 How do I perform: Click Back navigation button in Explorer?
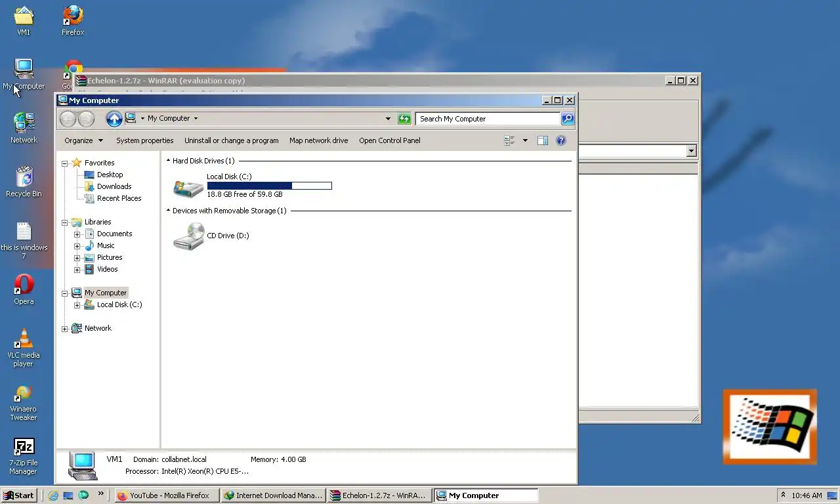pyautogui.click(x=68, y=119)
